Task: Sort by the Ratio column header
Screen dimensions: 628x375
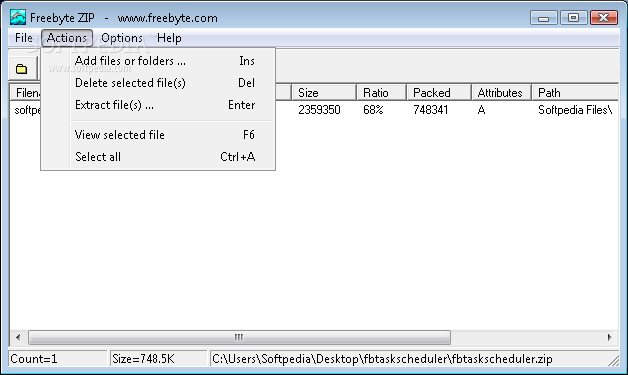Action: tap(381, 93)
